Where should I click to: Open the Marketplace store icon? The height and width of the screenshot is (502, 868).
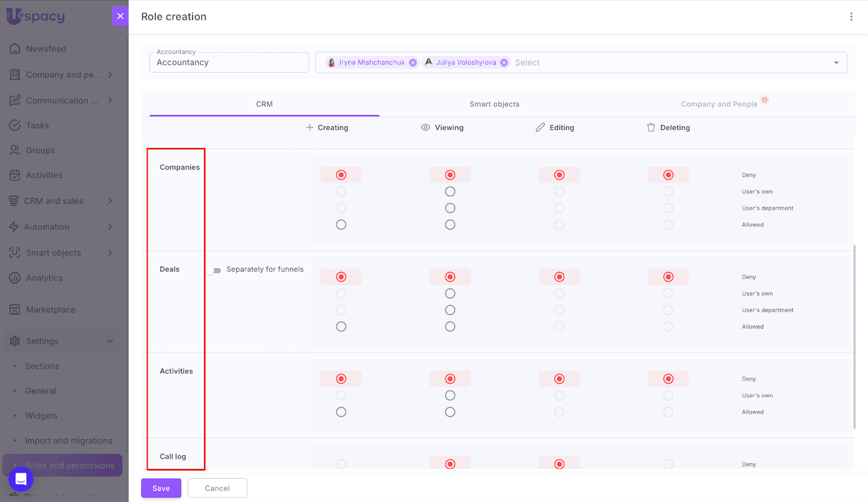pyautogui.click(x=15, y=310)
